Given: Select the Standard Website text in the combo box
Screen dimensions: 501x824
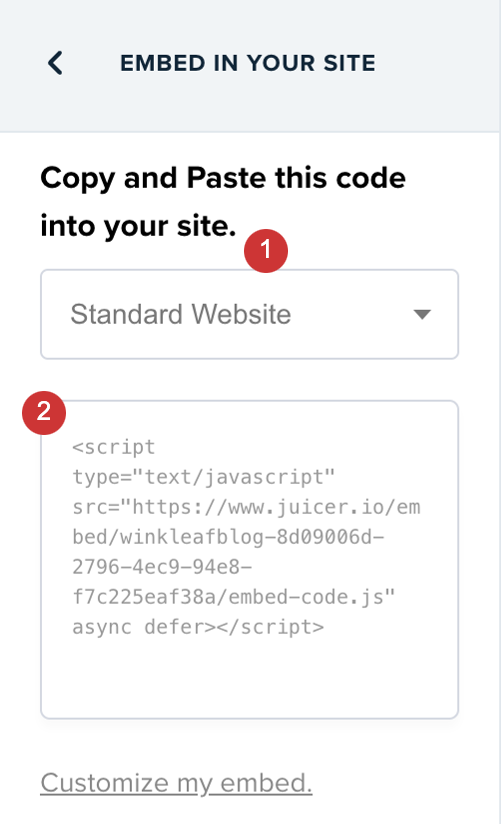Looking at the screenshot, I should click(x=181, y=314).
